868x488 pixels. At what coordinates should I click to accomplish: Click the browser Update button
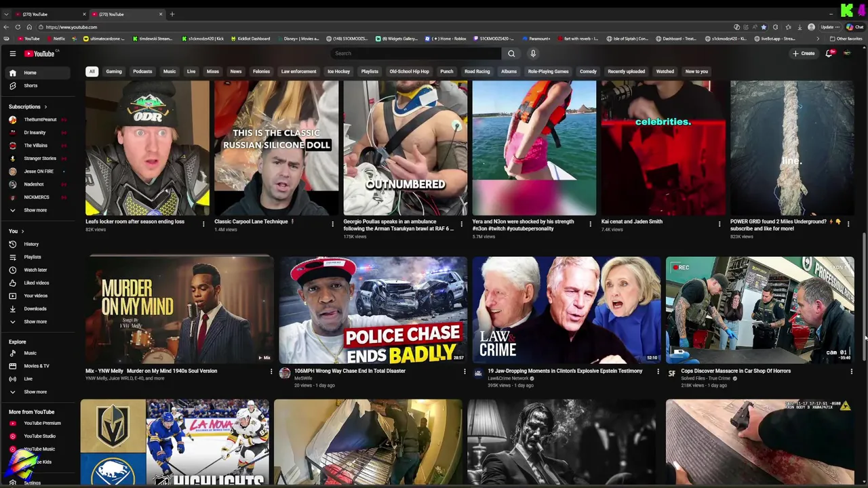[x=830, y=27]
